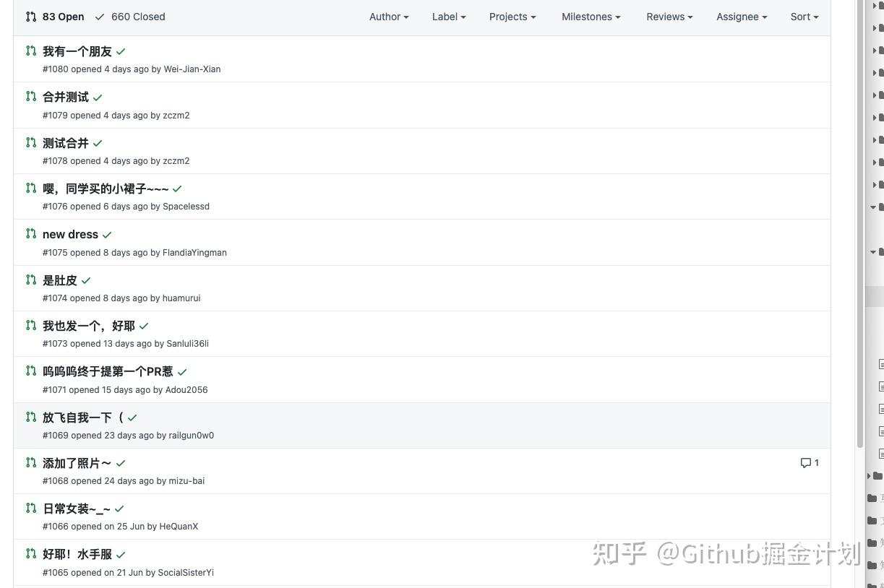
Task: Click the check status icon of '放飞自我一下（'
Action: (132, 418)
